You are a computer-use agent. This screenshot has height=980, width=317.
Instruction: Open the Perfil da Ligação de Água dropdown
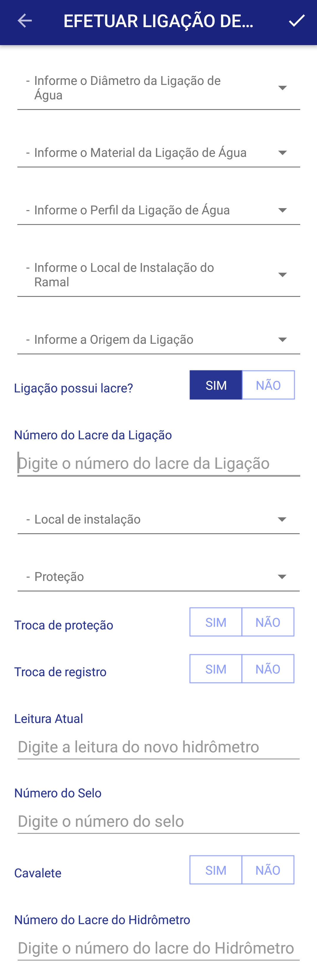coord(158,211)
